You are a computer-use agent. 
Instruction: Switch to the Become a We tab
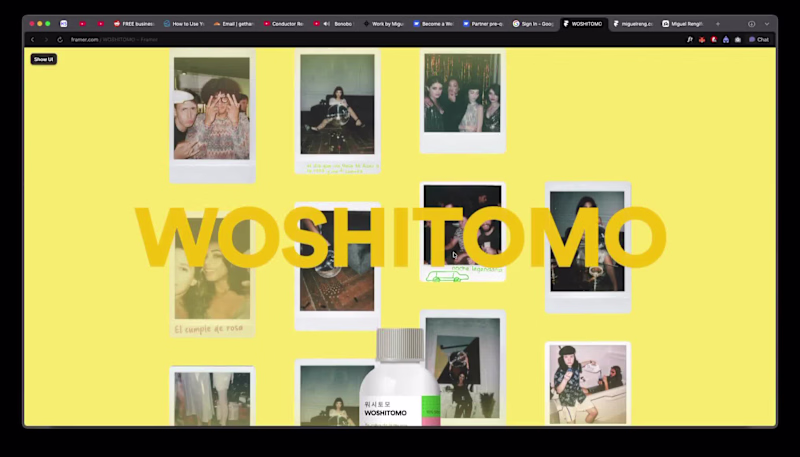[433, 23]
